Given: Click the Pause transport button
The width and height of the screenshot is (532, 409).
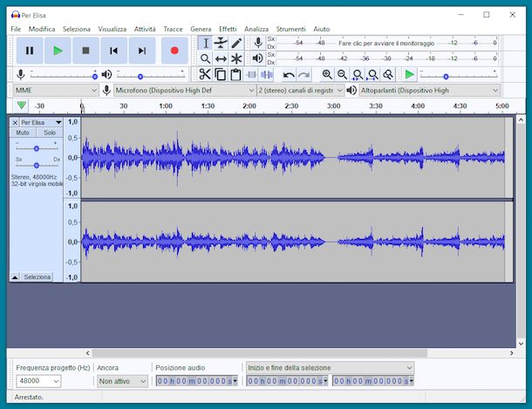Looking at the screenshot, I should pyautogui.click(x=30, y=51).
